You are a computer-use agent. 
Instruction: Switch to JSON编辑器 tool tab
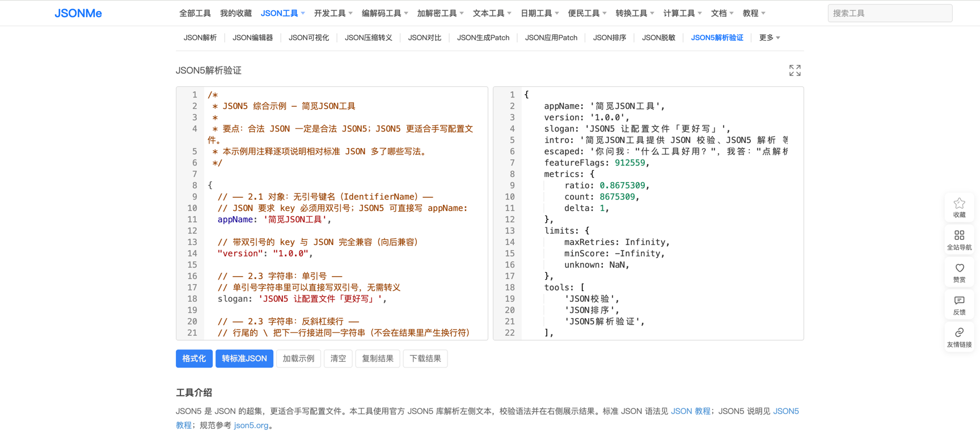coord(253,37)
